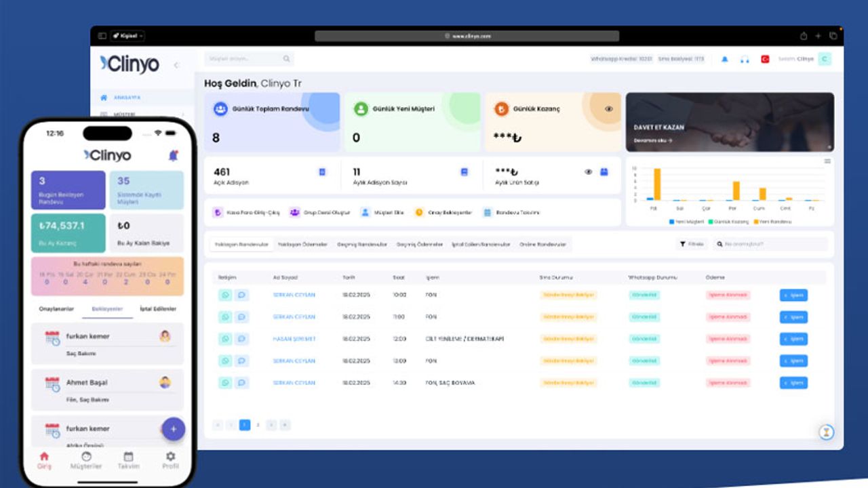Click the search magnifier in the header

tap(287, 59)
